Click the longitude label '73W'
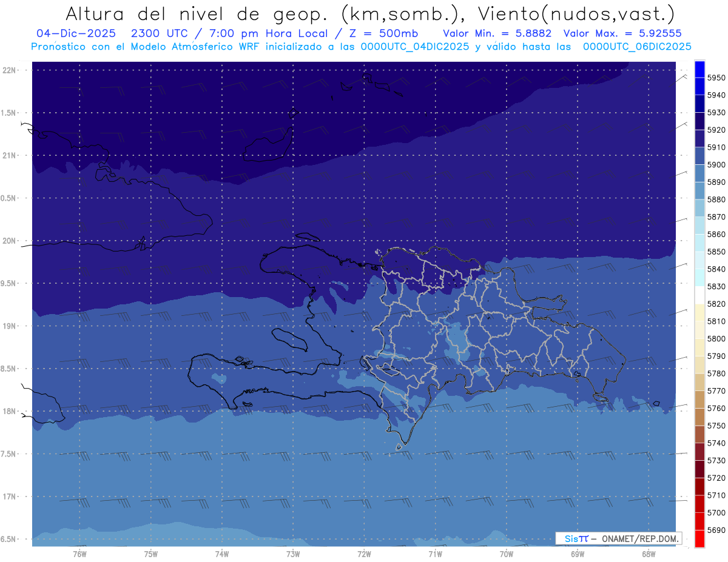Image resolution: width=728 pixels, height=562 pixels. pos(293,554)
